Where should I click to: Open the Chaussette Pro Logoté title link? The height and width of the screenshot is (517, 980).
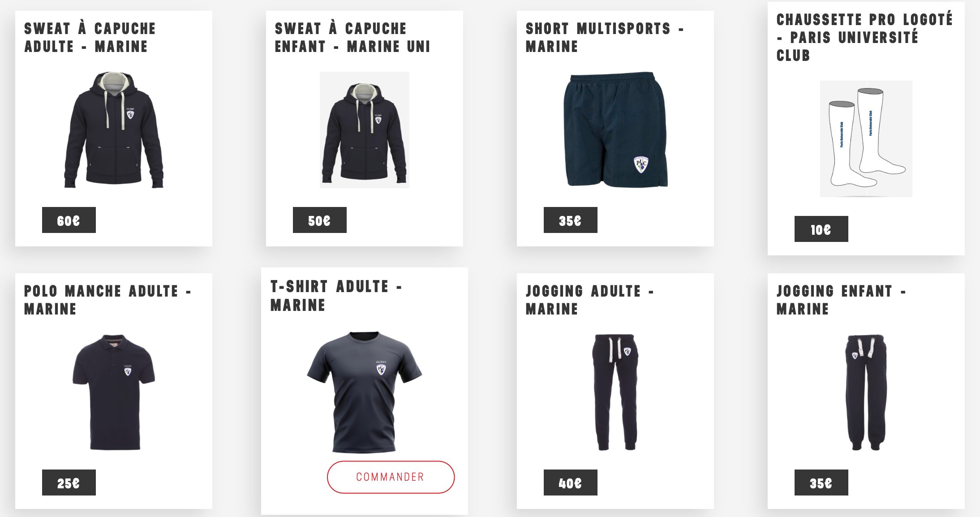click(x=865, y=38)
